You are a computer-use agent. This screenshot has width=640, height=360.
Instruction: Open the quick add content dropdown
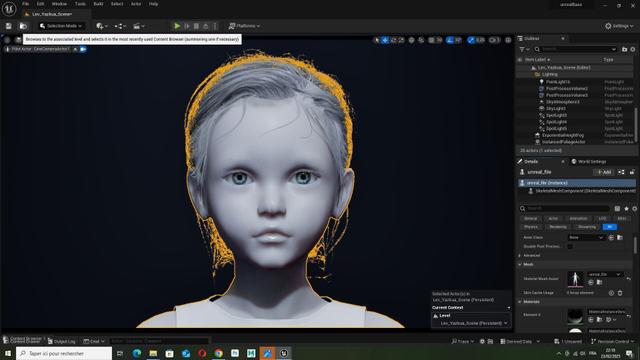click(x=102, y=26)
